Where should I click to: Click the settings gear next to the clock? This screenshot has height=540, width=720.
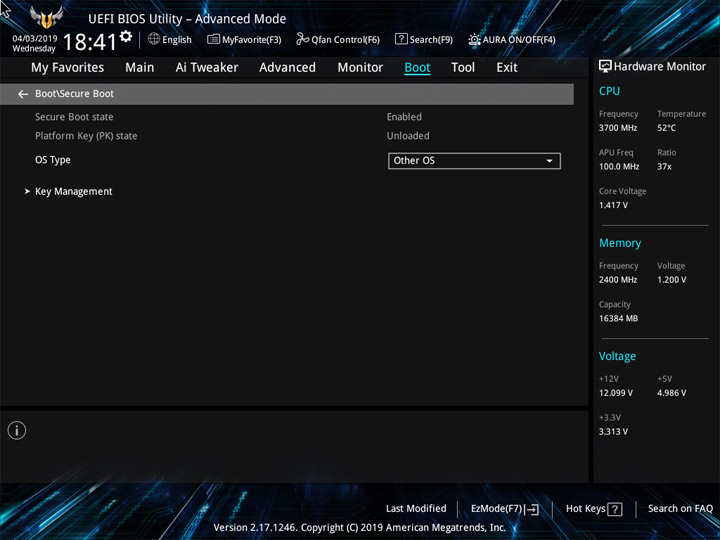pos(126,36)
